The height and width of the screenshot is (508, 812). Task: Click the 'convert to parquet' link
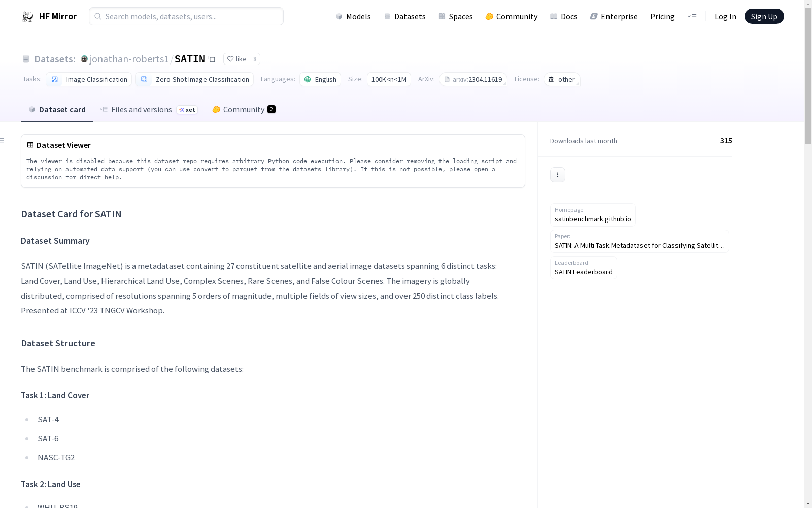225,169
